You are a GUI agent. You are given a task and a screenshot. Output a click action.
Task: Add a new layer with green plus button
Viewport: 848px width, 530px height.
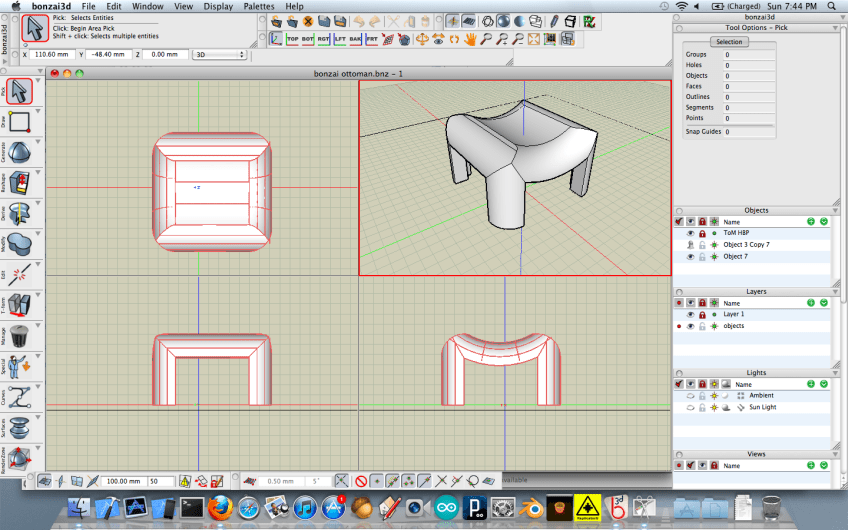[x=810, y=303]
